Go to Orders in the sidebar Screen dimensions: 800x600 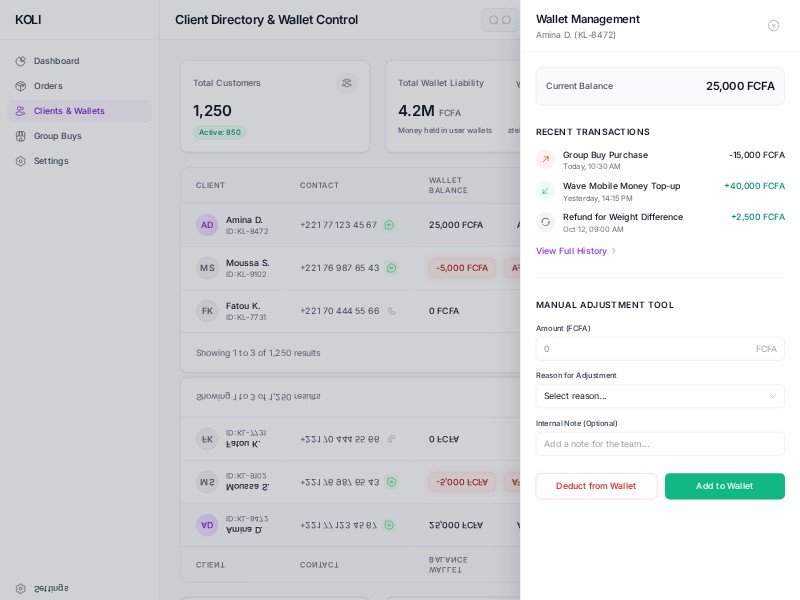click(x=47, y=86)
